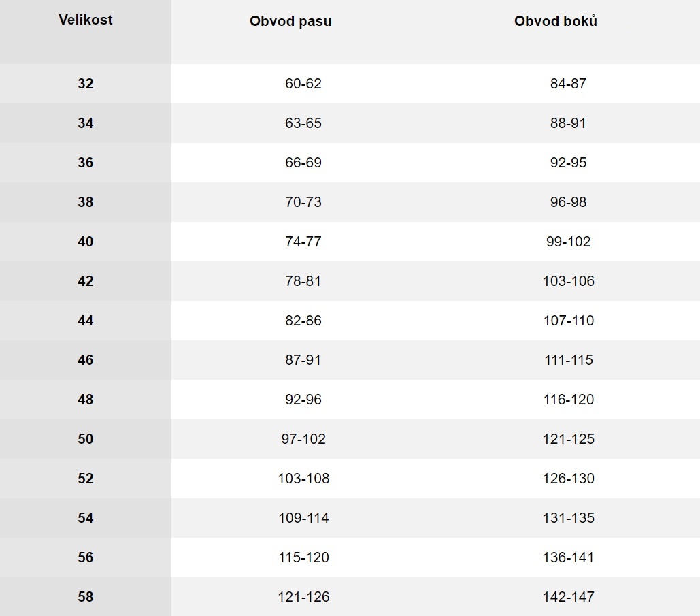Select size 44 row label
This screenshot has height=616, width=700.
(85, 321)
